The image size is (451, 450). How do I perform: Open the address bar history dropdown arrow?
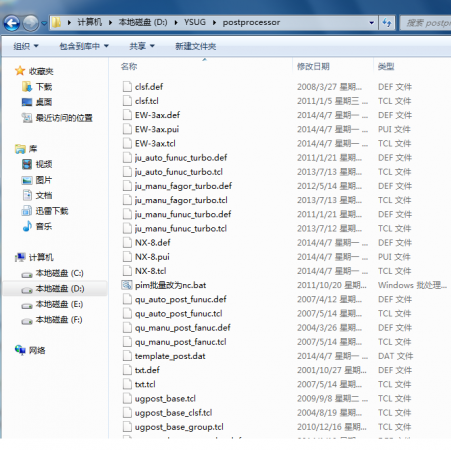point(371,23)
